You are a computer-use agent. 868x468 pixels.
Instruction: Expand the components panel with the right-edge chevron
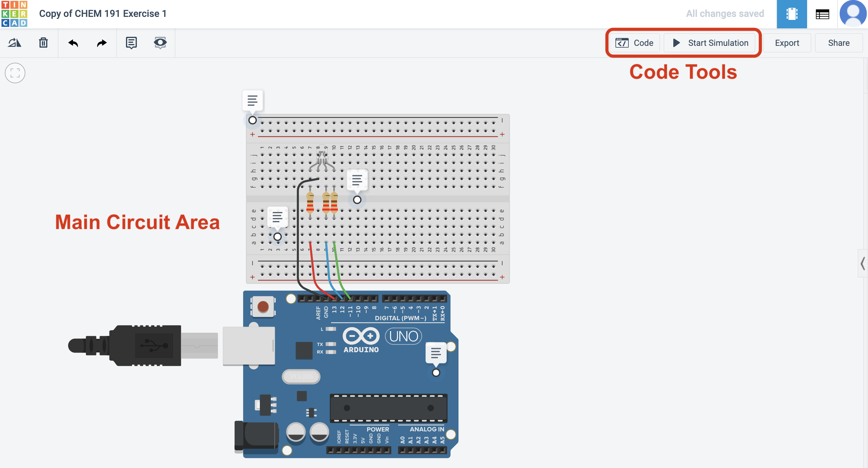pyautogui.click(x=863, y=264)
